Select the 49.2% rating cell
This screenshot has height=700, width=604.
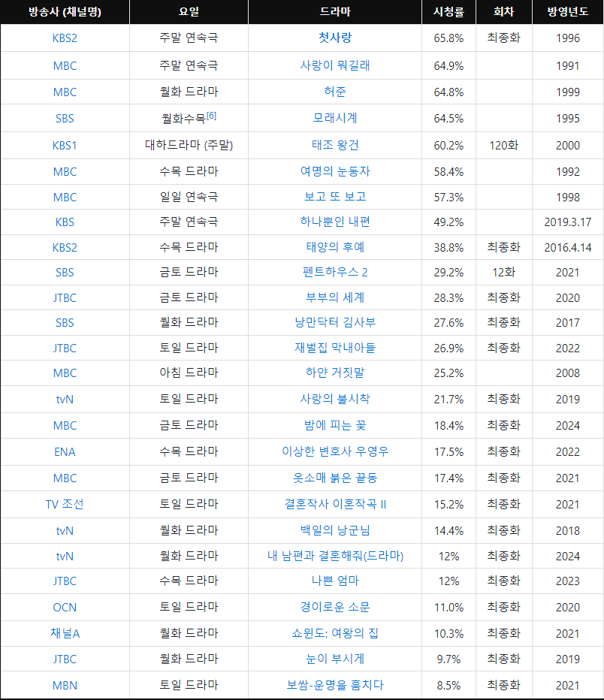448,222
